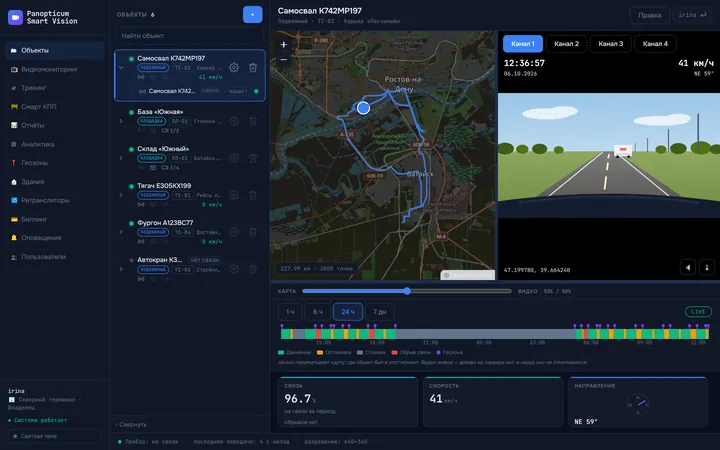
Task: Click the Геозоны pin icon in the sidebar
Action: (14, 163)
